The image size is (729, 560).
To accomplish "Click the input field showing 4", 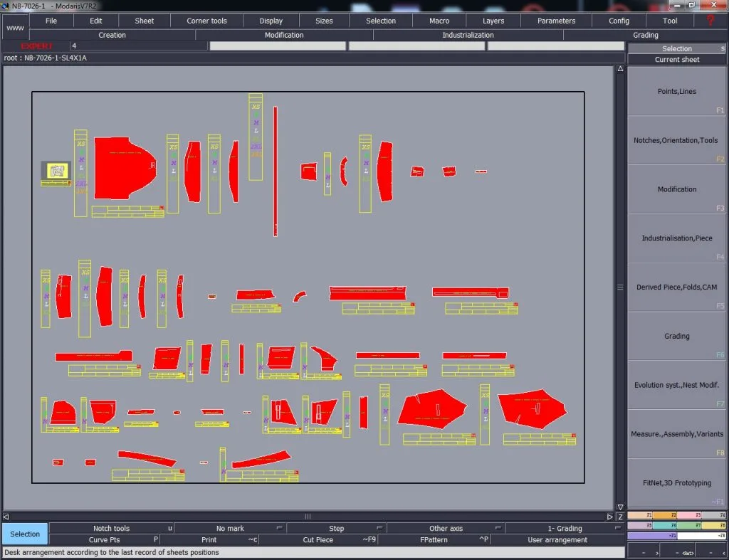I will point(138,46).
